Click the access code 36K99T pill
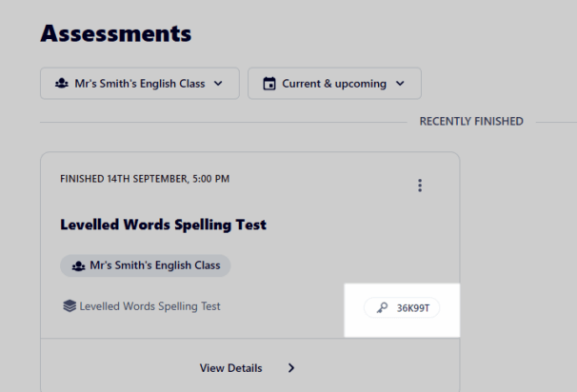 click(402, 307)
